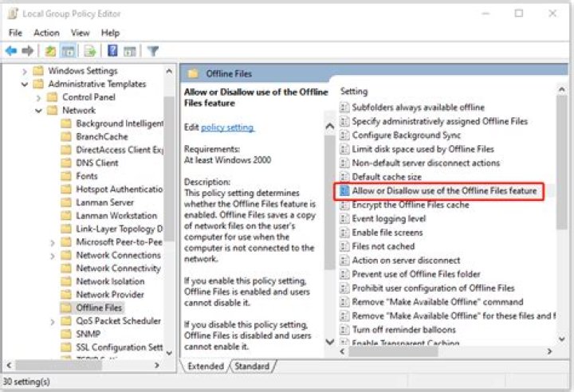Screen dimensions: 574x392
Task: Click the Fonts folder icon
Action: 66,176
